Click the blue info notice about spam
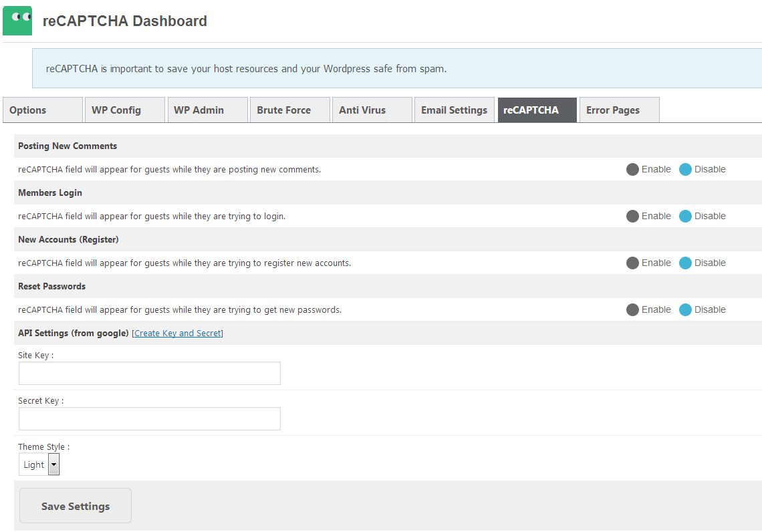The image size is (762, 532). pos(397,68)
